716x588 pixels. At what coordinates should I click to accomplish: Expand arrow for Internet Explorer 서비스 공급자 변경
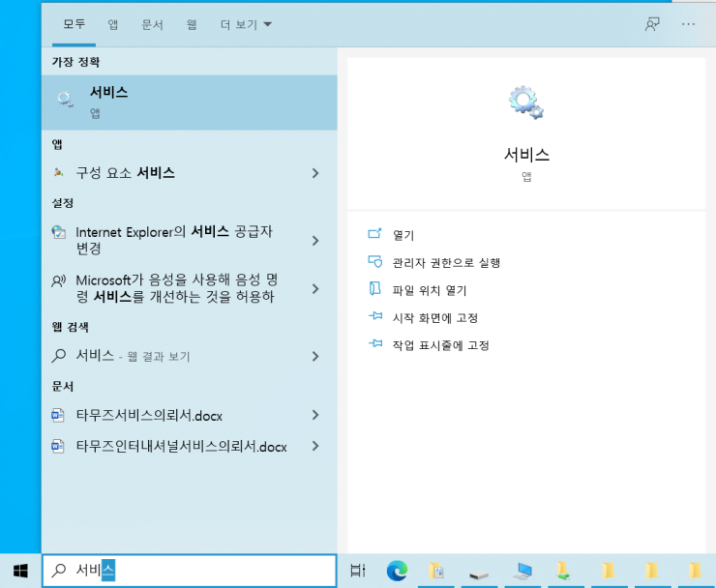point(315,241)
